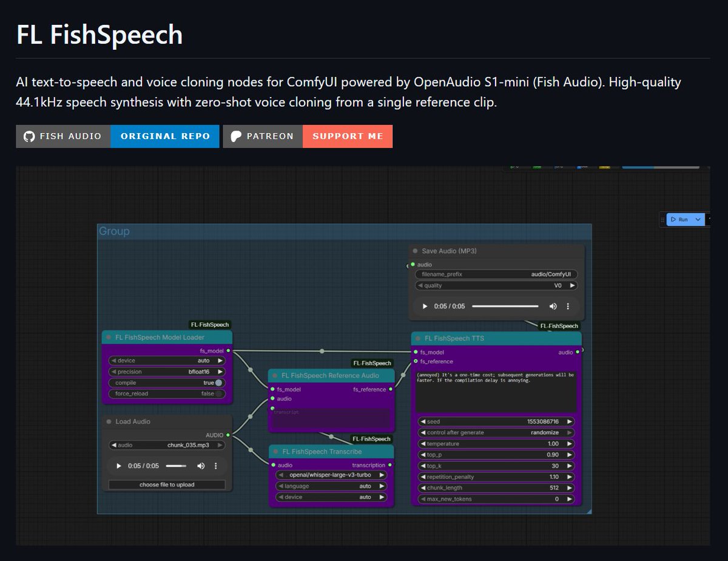This screenshot has height=561, width=728.
Task: Increase max_new_tokens with right arrow
Action: pyautogui.click(x=569, y=499)
